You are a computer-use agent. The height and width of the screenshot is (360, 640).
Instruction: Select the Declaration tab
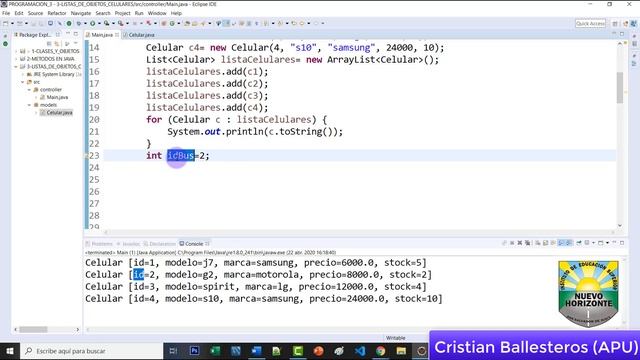coord(160,244)
